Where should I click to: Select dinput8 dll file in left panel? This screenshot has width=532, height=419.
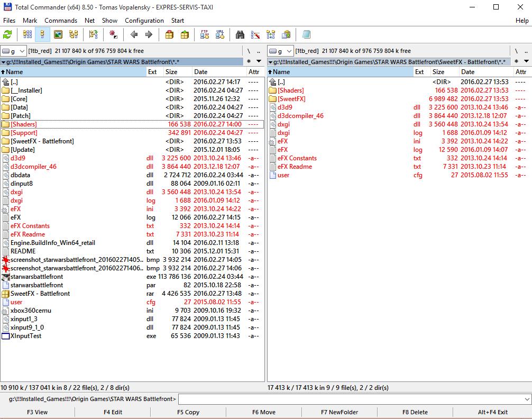[x=132, y=184]
